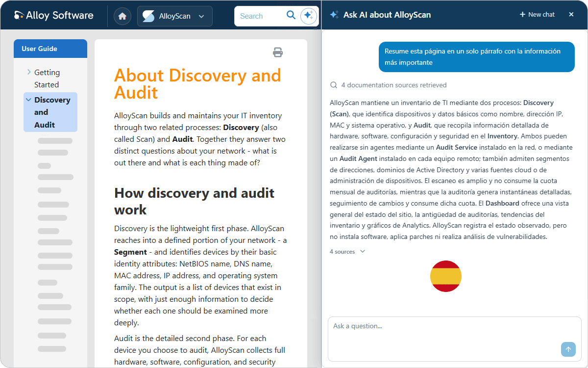Start a New chat
Image resolution: width=588 pixels, height=368 pixels.
(537, 15)
